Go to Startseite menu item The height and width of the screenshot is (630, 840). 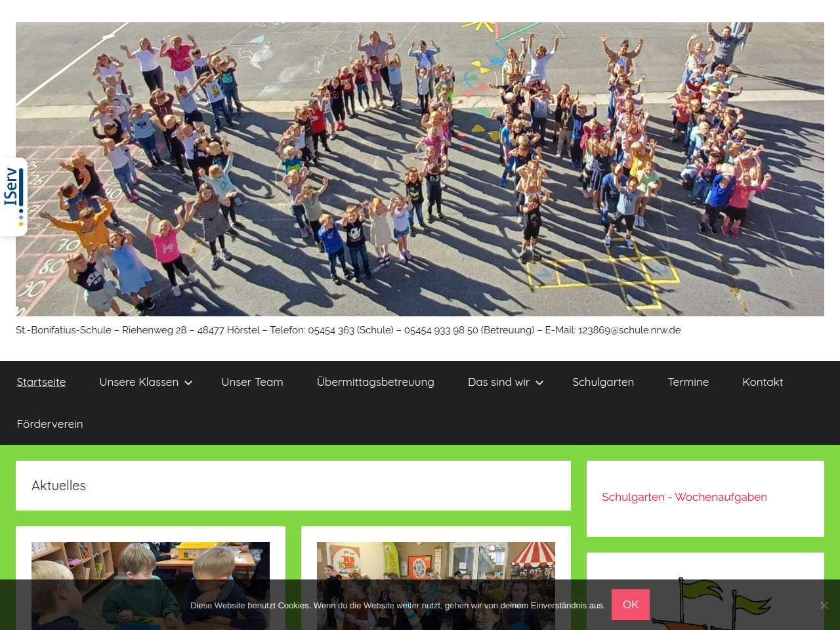[x=41, y=382]
